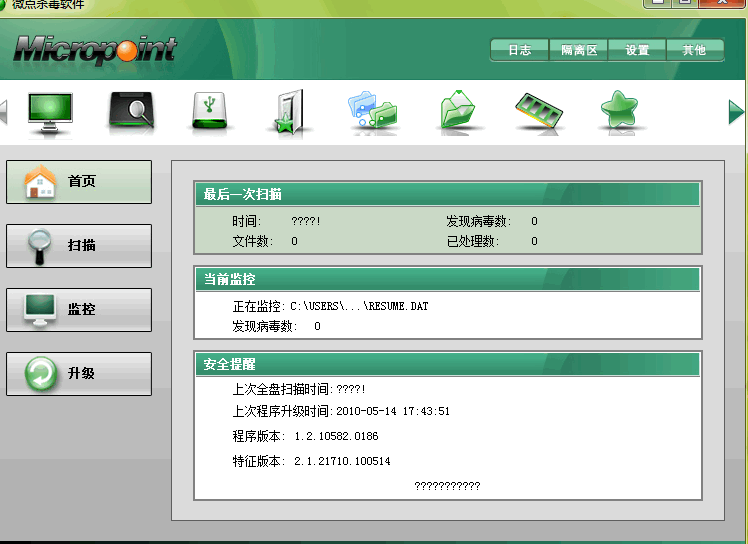Open the 日志 log tab
Viewport: 748px width, 544px height.
[519, 50]
